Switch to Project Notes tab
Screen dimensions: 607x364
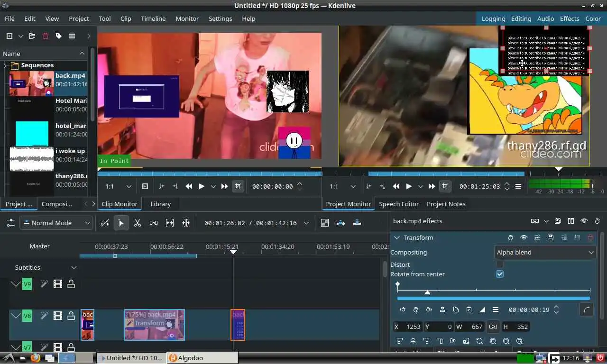coord(446,204)
